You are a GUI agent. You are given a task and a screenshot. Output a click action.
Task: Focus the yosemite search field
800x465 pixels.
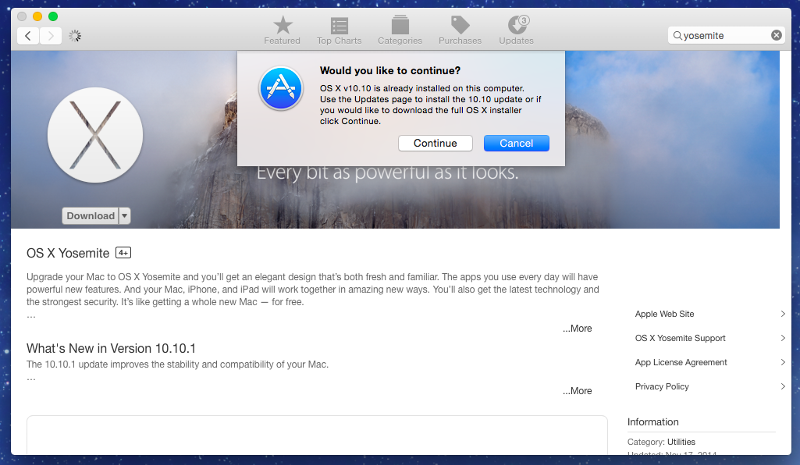726,35
